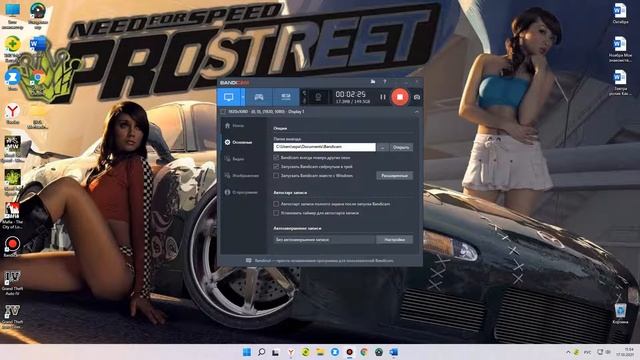Open the Image settings section
This screenshot has height=360, width=640.
(243, 176)
